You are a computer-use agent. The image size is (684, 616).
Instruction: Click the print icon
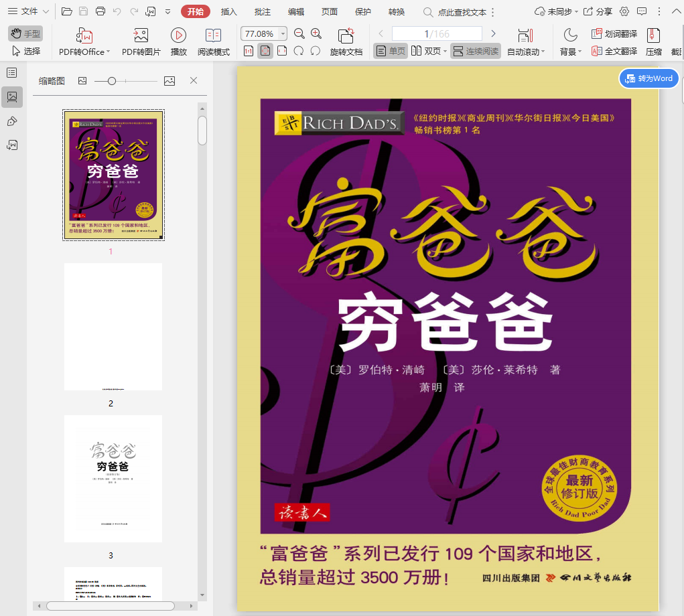tap(100, 11)
